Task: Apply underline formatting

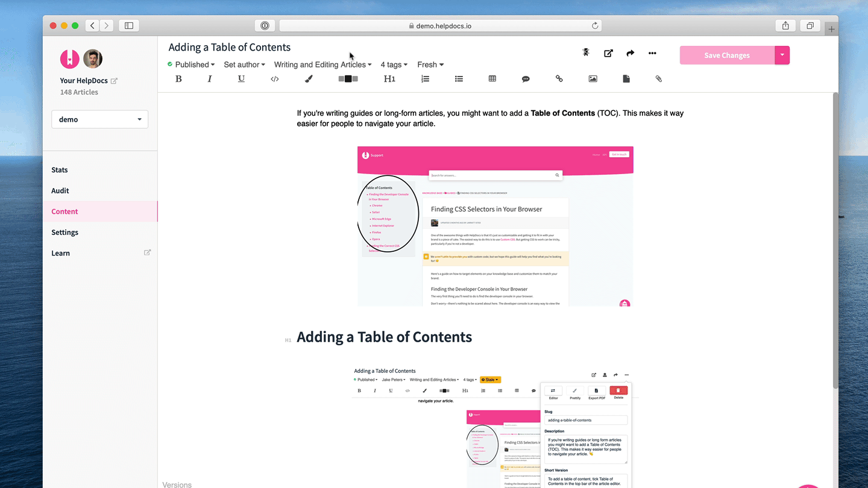Action: [x=241, y=79]
